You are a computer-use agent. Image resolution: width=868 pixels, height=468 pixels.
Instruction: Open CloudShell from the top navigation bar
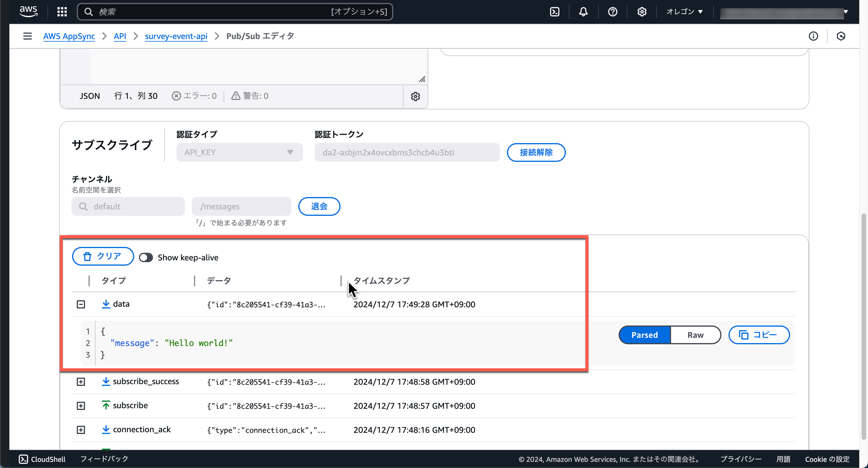coord(42,459)
